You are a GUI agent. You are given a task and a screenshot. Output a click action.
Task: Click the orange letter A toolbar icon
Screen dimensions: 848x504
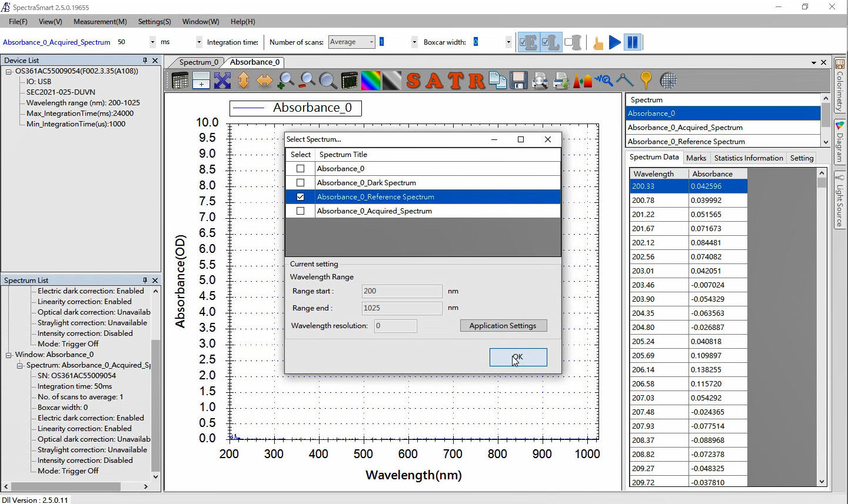pyautogui.click(x=434, y=81)
